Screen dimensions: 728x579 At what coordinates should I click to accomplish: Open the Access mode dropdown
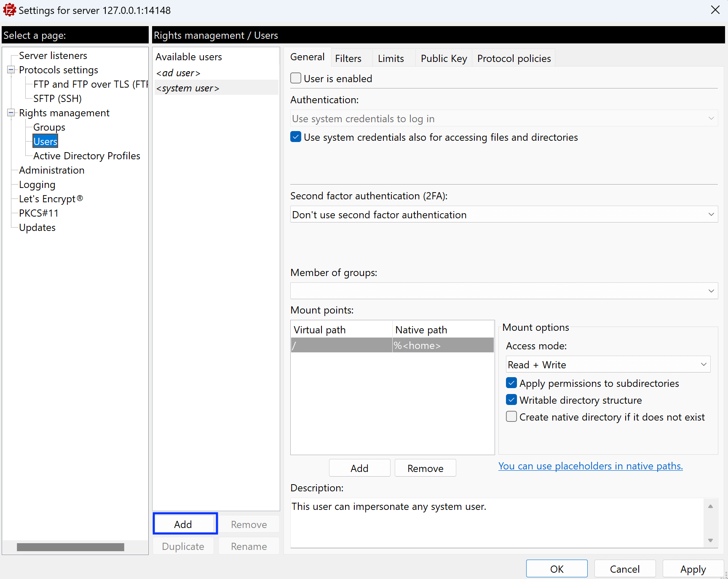click(608, 365)
